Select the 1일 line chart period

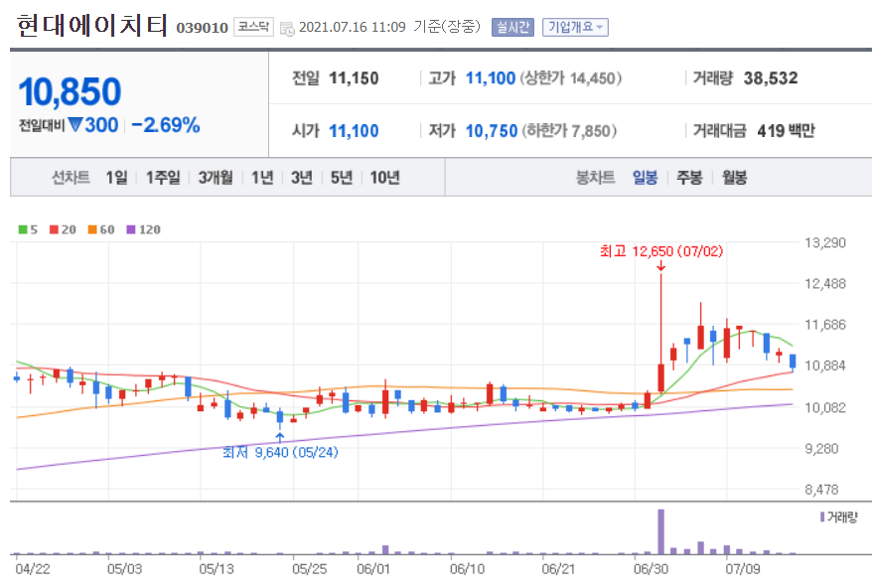pos(117,178)
